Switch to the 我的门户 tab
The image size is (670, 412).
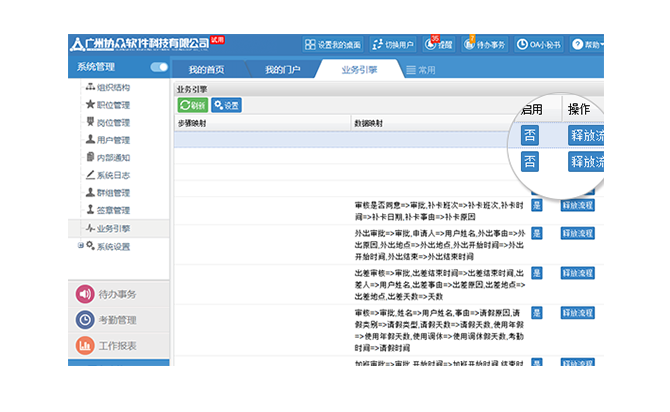(282, 70)
